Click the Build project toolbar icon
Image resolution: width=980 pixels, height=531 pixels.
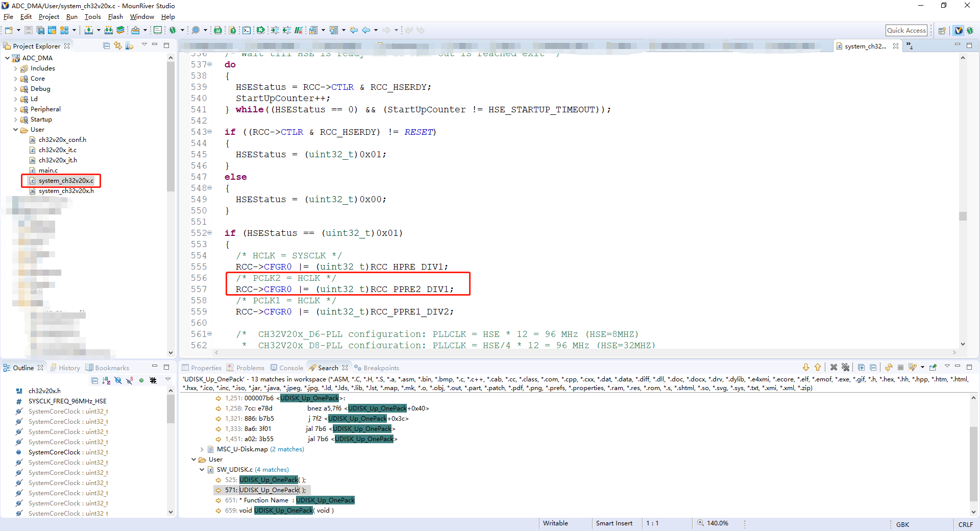coord(89,30)
